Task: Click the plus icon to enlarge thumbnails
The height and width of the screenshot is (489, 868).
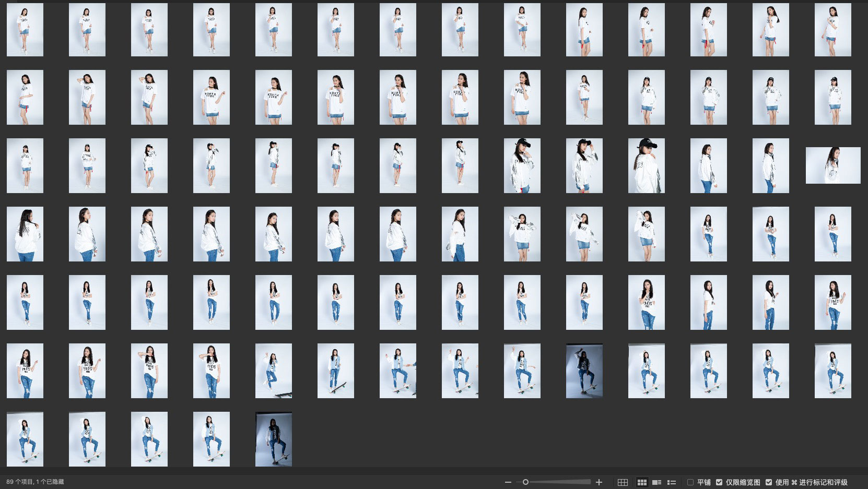Action: point(599,482)
